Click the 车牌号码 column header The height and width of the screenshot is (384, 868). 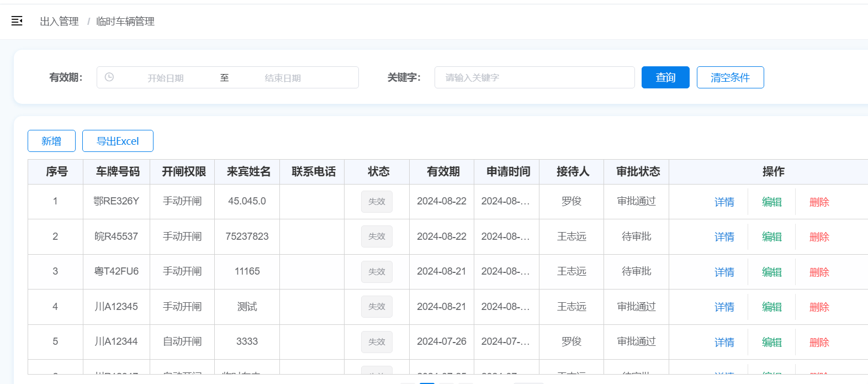[118, 172]
